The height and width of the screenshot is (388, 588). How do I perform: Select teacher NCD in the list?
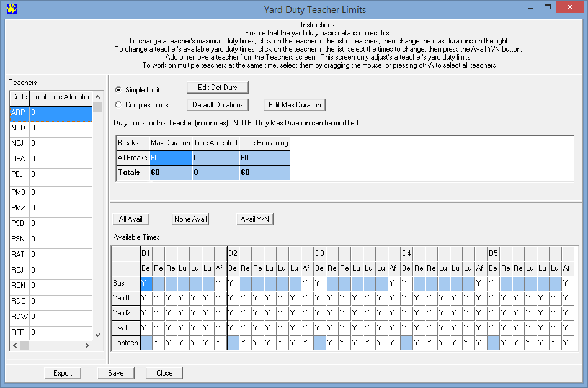click(51, 130)
